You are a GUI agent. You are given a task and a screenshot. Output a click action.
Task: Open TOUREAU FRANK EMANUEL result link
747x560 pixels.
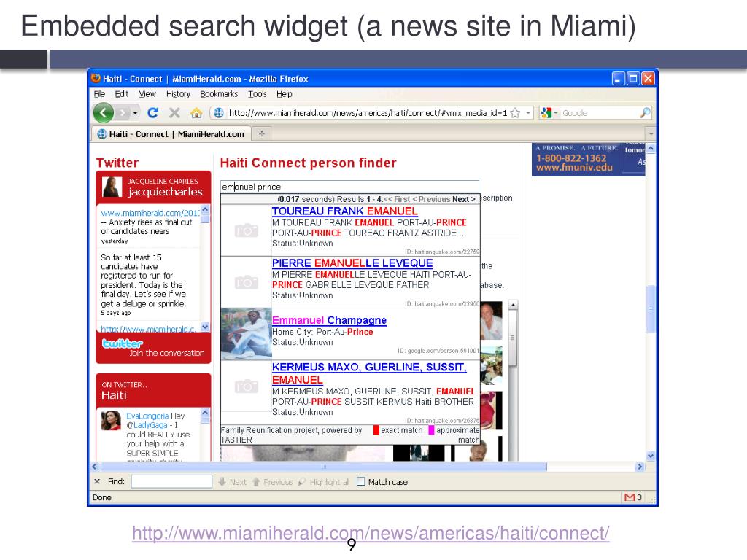click(x=344, y=211)
